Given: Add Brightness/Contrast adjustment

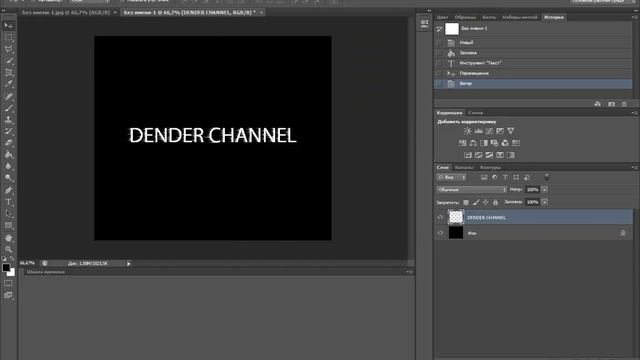Looking at the screenshot, I should coord(468,131).
